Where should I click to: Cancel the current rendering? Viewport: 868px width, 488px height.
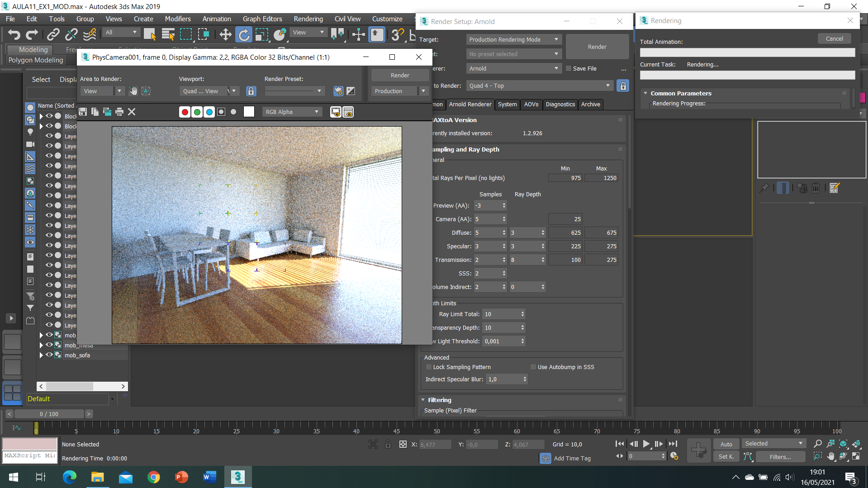coord(834,38)
